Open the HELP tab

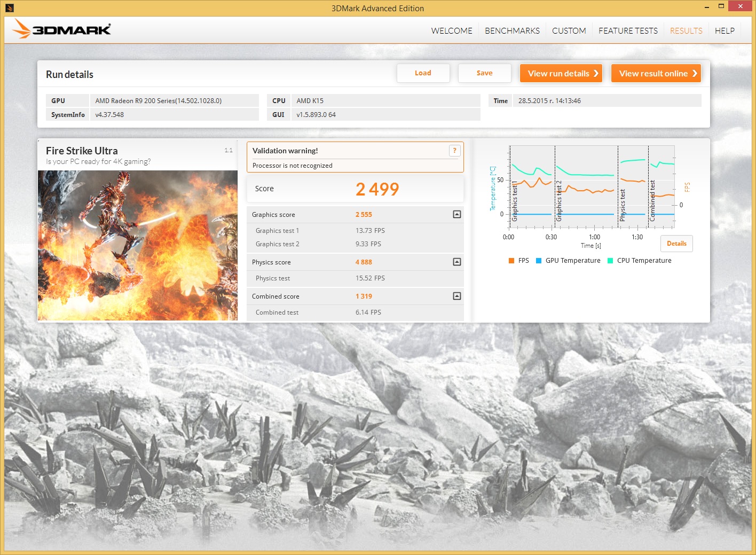click(724, 31)
